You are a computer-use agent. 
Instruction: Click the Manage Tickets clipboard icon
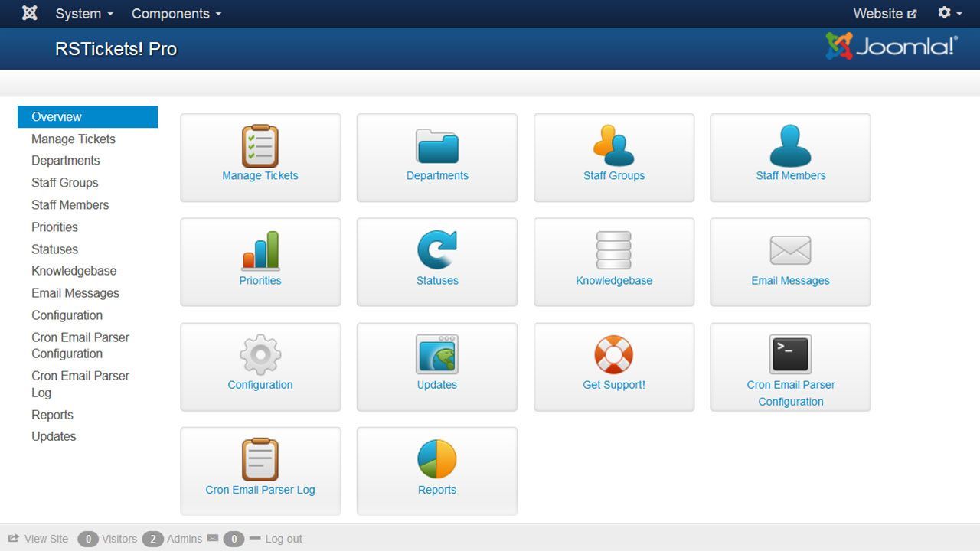point(260,145)
